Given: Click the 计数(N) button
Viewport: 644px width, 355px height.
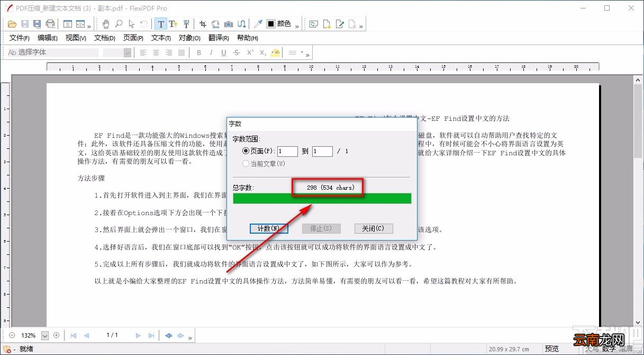Looking at the screenshot, I should tap(269, 228).
